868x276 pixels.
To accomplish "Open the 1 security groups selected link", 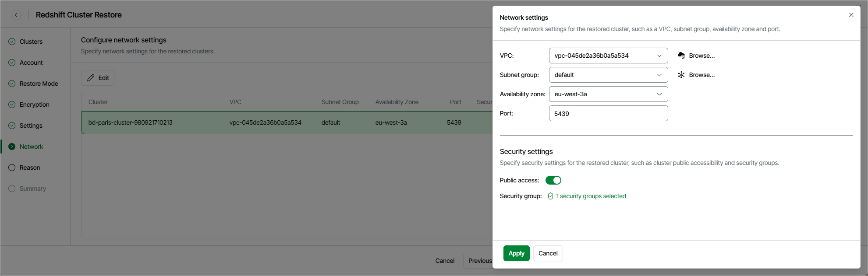I will coord(591,196).
